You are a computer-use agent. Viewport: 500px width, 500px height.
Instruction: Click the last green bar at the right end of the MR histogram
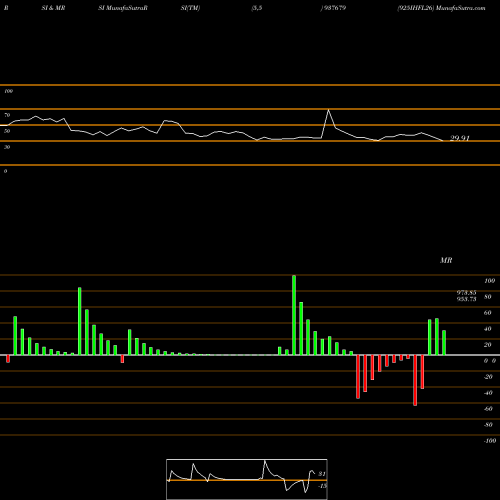tap(444, 343)
